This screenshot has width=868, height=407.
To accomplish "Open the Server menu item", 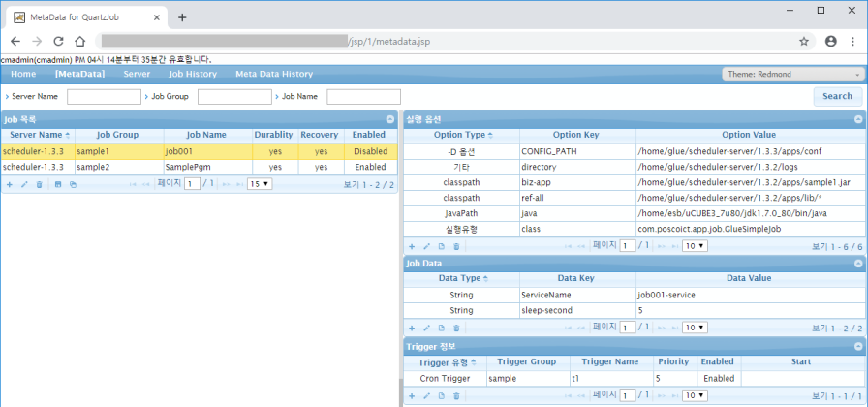I will coord(137,74).
